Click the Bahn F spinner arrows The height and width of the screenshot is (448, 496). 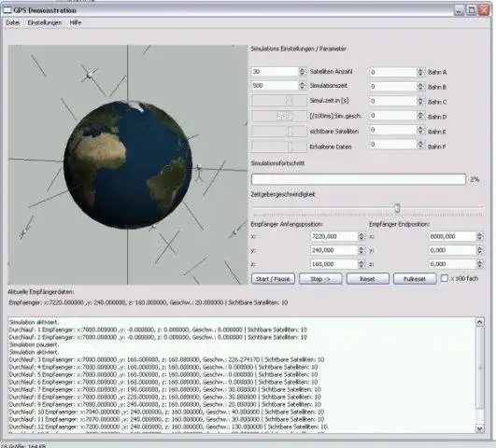tap(420, 145)
